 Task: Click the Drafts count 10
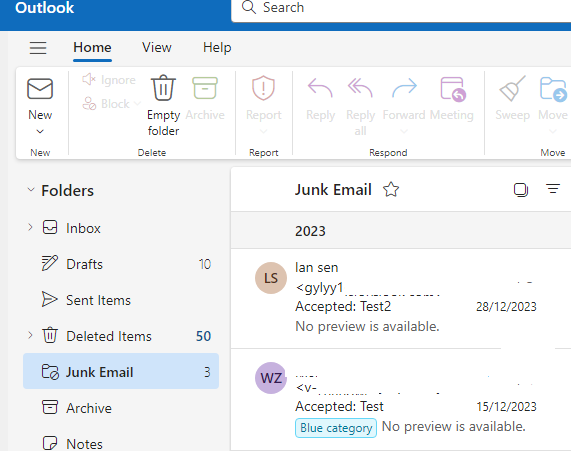[205, 264]
